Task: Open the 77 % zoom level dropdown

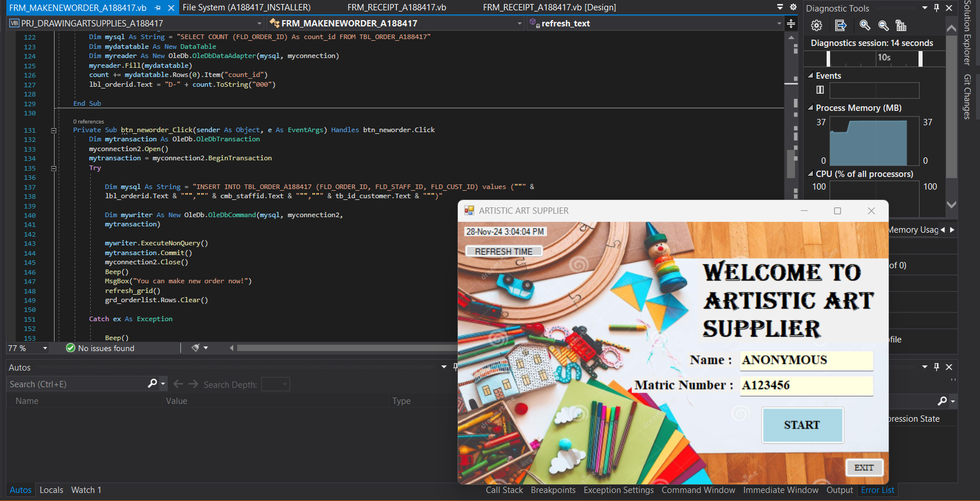Action: 45,348
